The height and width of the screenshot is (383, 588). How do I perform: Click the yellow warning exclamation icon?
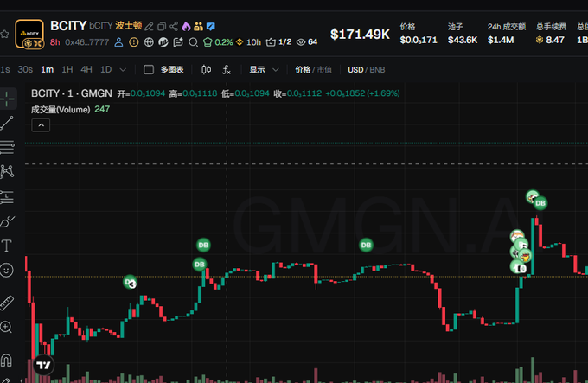[133, 42]
